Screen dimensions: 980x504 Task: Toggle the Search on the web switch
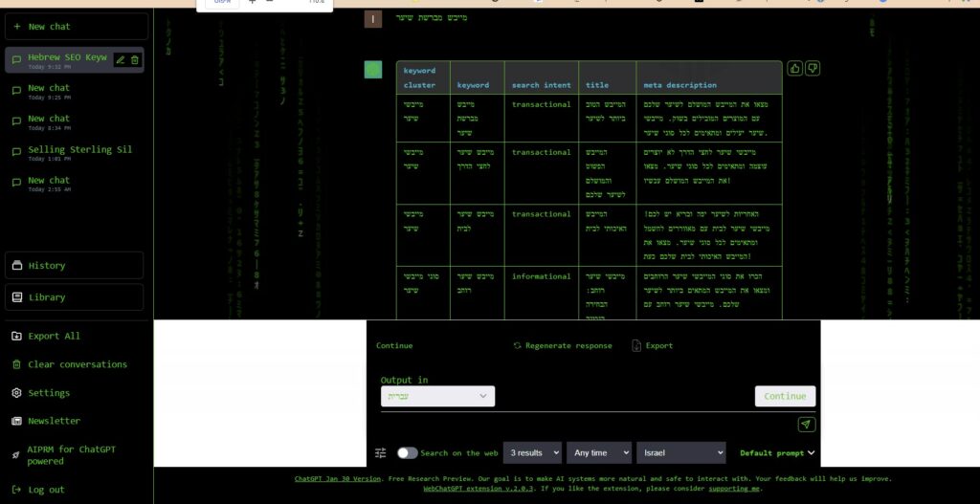click(408, 453)
